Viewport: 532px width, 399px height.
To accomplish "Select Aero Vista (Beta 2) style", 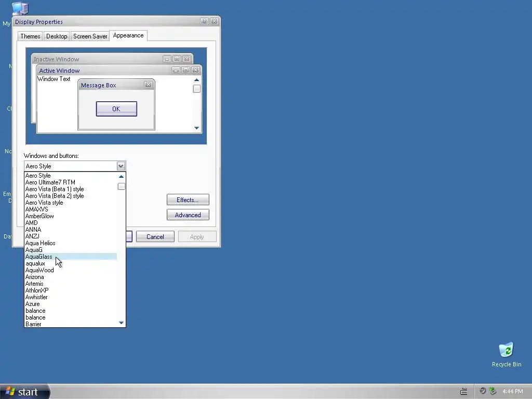I will (71, 196).
